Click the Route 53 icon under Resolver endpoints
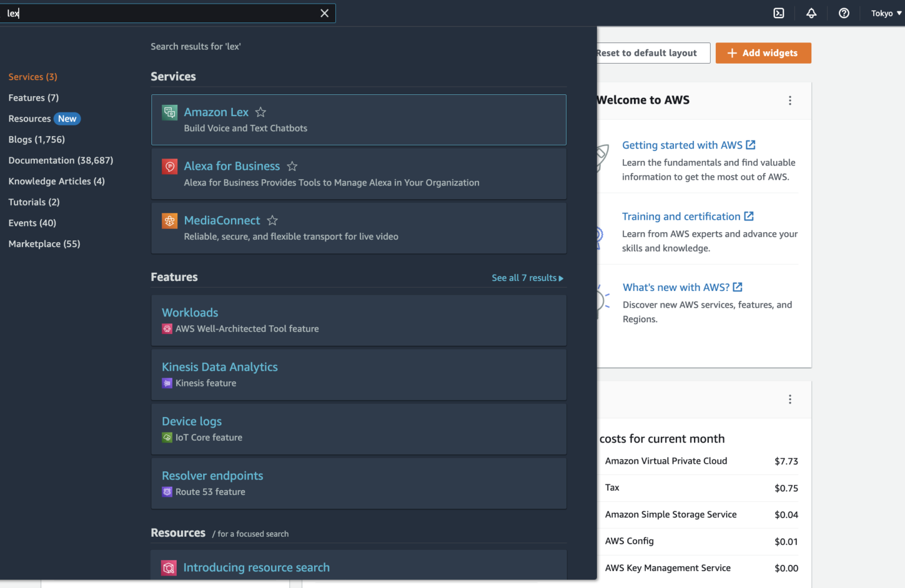The height and width of the screenshot is (588, 905). (167, 491)
